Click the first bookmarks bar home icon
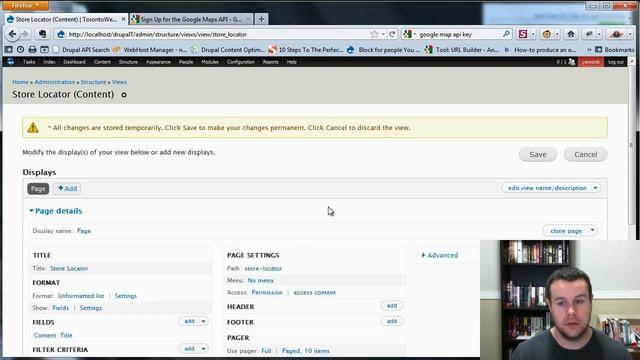This screenshot has height=360, width=640. click(9, 49)
